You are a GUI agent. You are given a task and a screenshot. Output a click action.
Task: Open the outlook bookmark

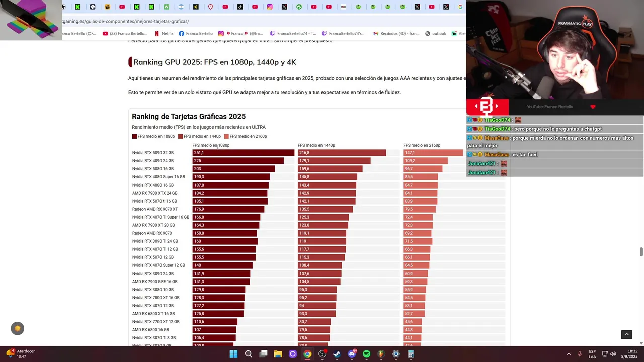(436, 33)
